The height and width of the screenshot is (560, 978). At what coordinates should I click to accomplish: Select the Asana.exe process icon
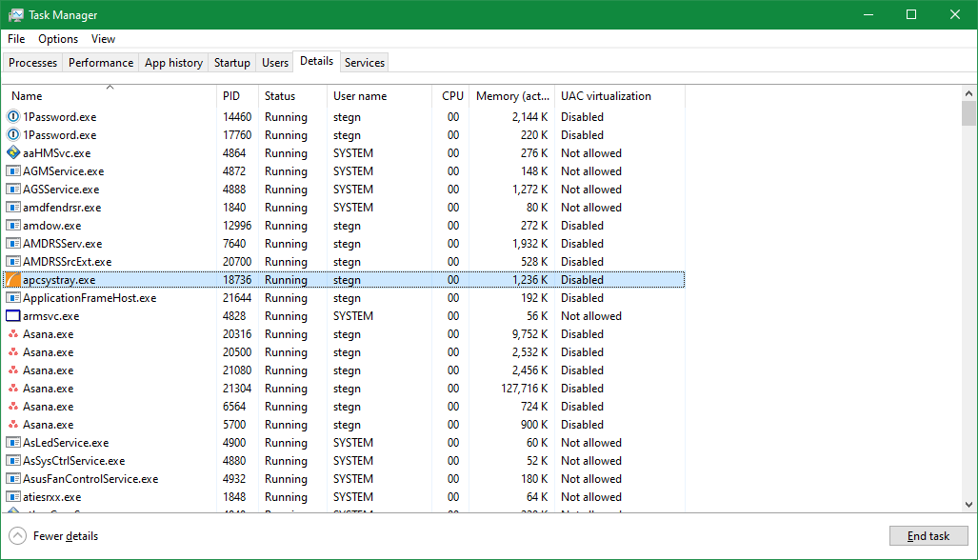pos(11,334)
